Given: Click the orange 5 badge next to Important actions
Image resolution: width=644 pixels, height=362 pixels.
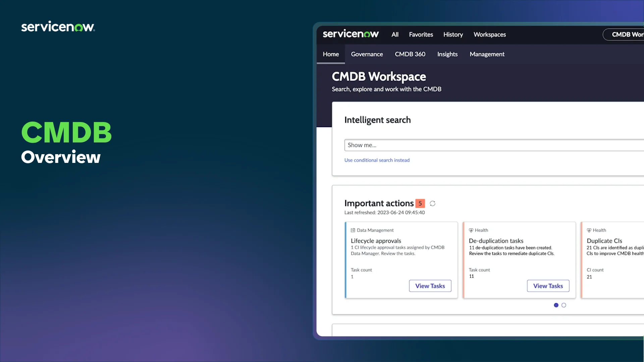Looking at the screenshot, I should tap(420, 203).
